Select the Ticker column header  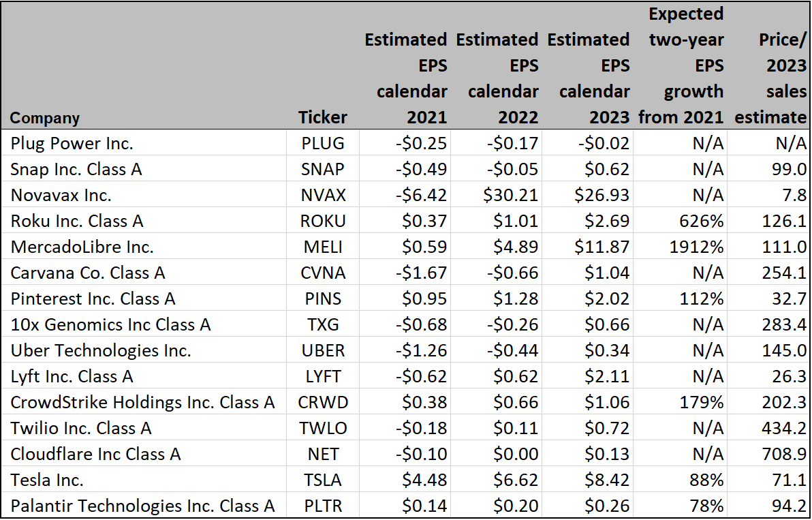coord(322,117)
